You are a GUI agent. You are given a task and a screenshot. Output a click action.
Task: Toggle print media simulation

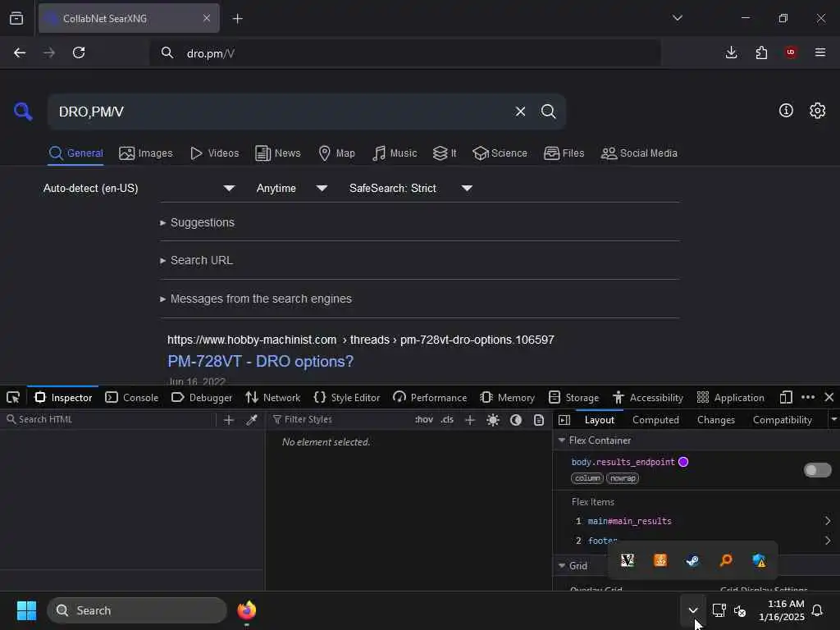click(539, 420)
